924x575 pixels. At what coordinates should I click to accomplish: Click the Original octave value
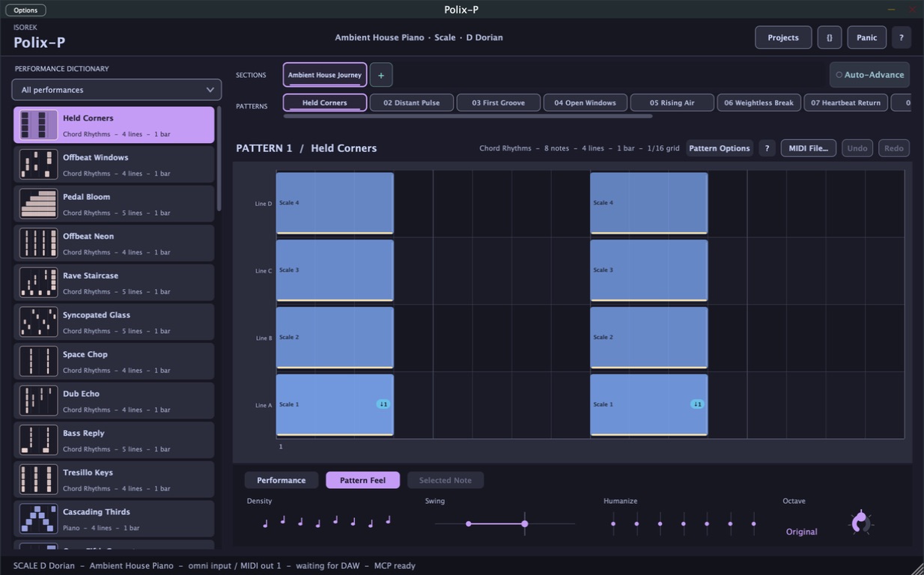pyautogui.click(x=801, y=532)
